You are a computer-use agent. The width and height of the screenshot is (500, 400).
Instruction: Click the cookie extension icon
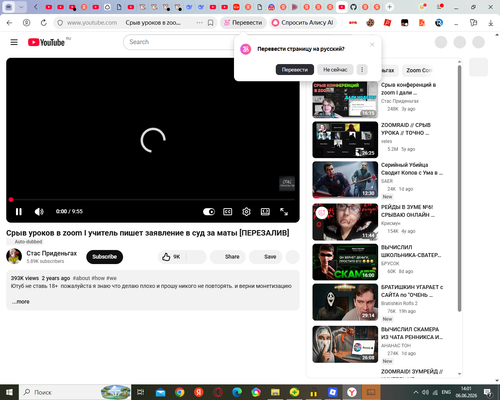pyautogui.click(x=370, y=23)
